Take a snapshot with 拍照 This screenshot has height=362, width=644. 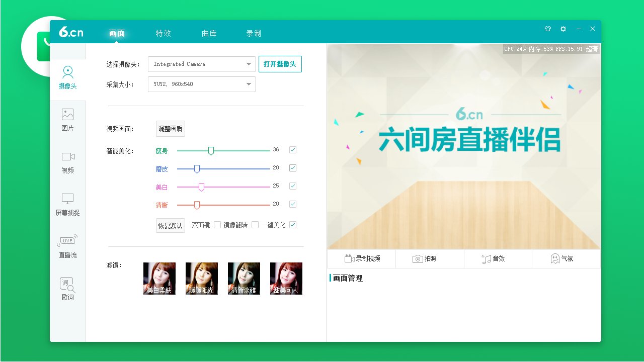[430, 258]
